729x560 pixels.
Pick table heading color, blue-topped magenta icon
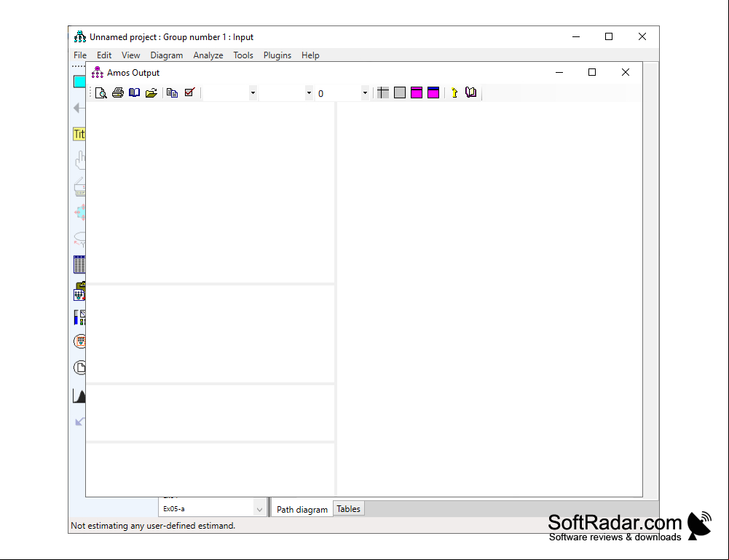click(433, 93)
